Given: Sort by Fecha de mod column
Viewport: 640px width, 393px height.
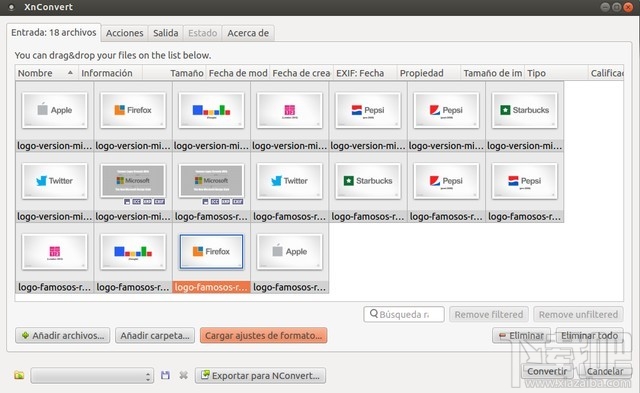Looking at the screenshot, I should tap(238, 73).
